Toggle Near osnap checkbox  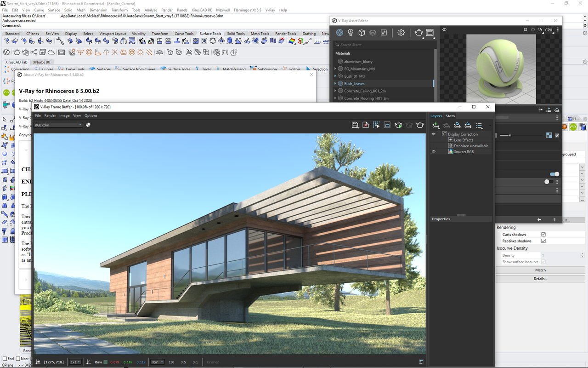click(18, 359)
